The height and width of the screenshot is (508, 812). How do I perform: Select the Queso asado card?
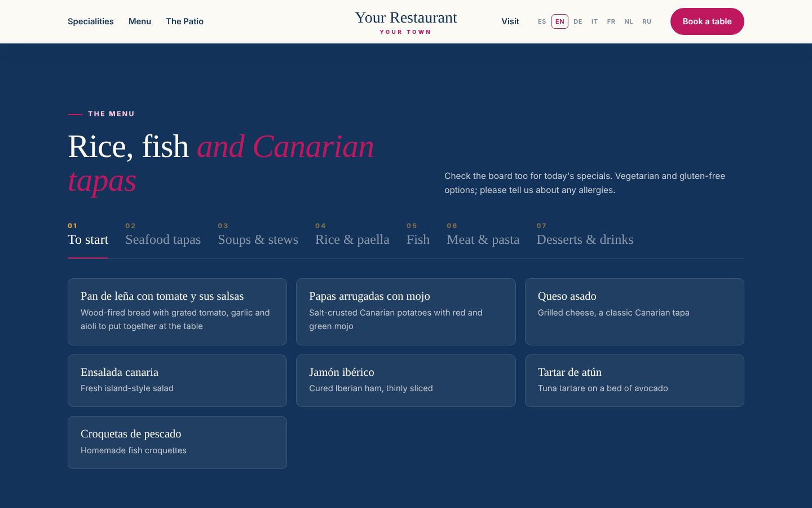coord(634,312)
